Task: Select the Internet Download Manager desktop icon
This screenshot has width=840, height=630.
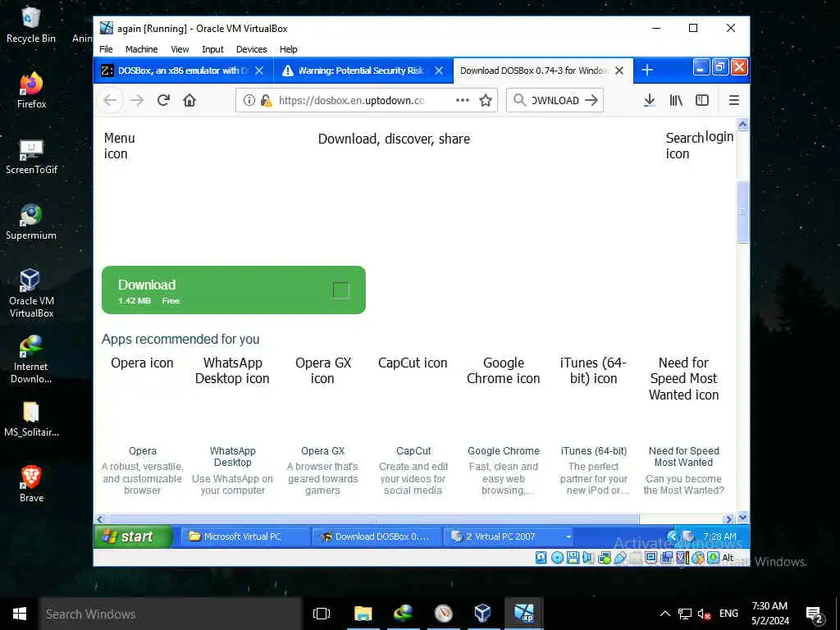Action: point(31,359)
